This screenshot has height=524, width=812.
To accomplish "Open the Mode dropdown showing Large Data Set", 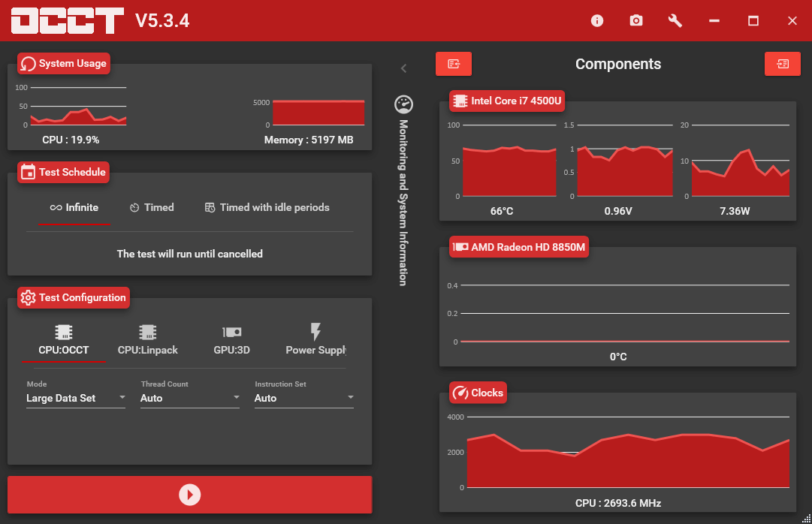I will [x=75, y=398].
